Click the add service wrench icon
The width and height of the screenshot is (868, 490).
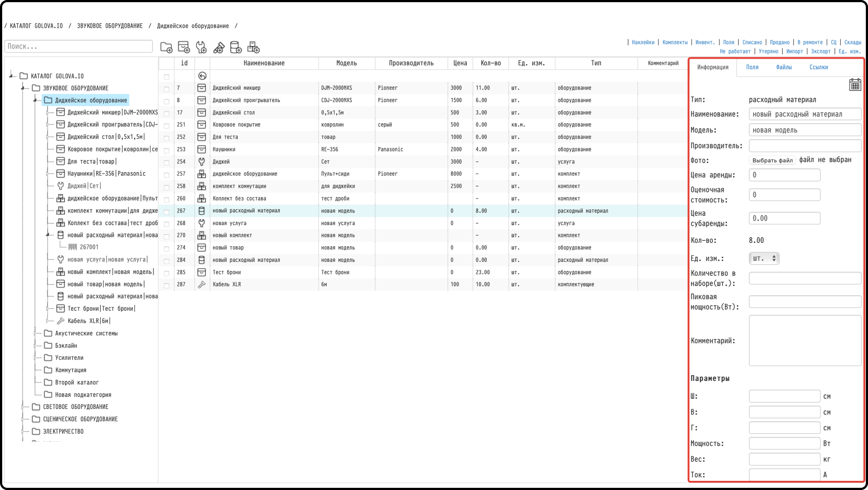tap(201, 47)
